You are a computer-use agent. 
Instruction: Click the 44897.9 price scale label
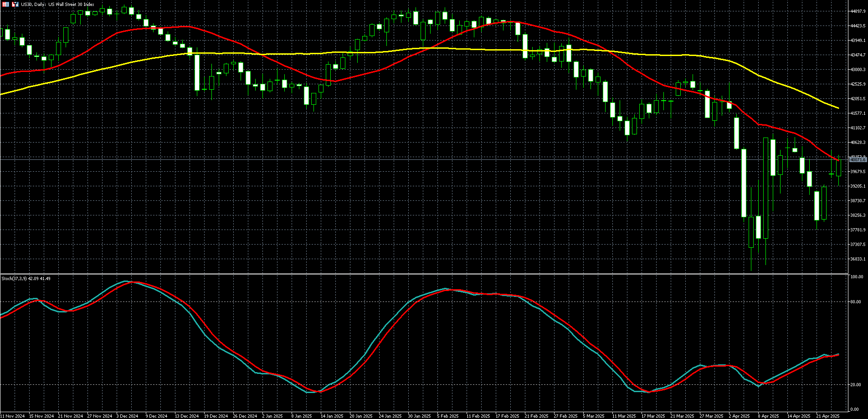(858, 11)
